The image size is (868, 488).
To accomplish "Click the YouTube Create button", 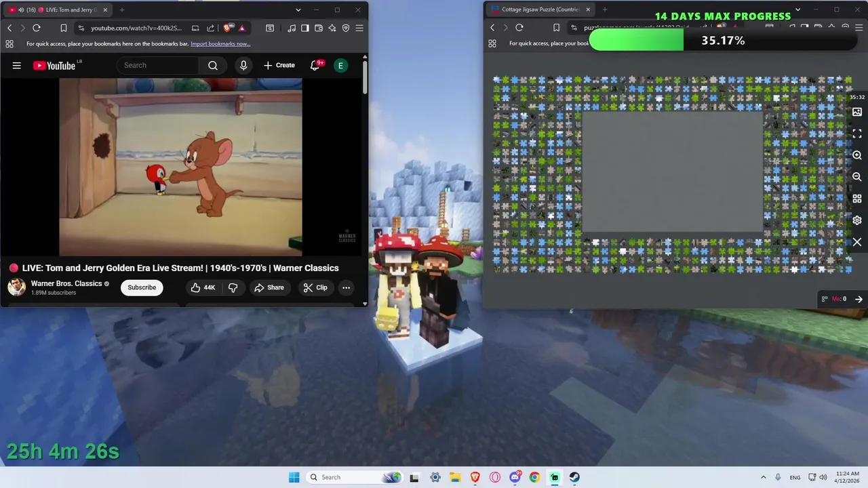I will coord(279,66).
